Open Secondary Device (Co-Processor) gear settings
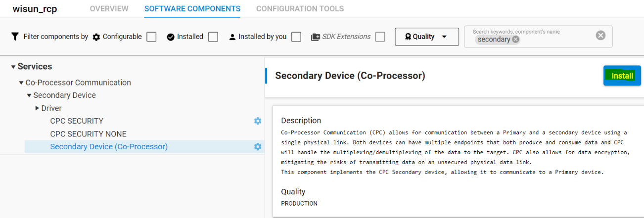Viewport: 644px width, 218px height. [x=258, y=147]
